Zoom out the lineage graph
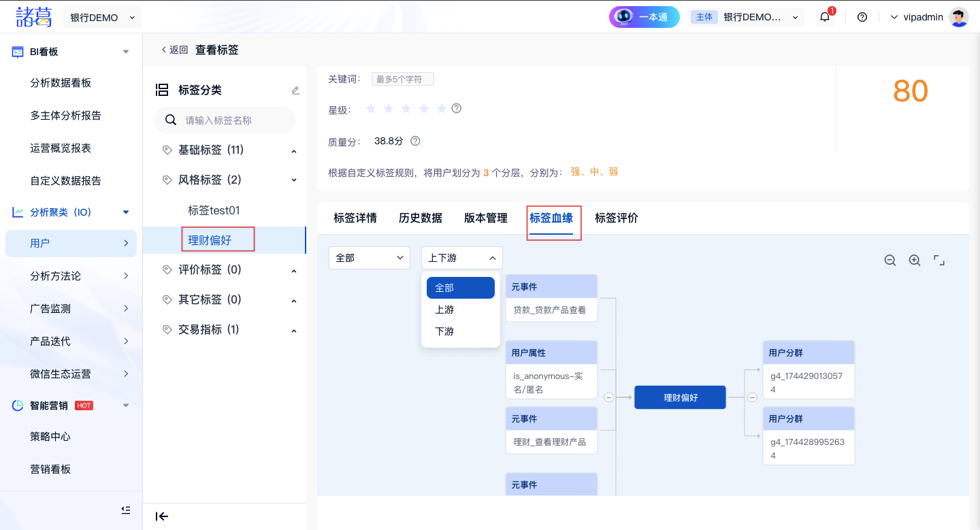980x530 pixels. click(x=889, y=261)
